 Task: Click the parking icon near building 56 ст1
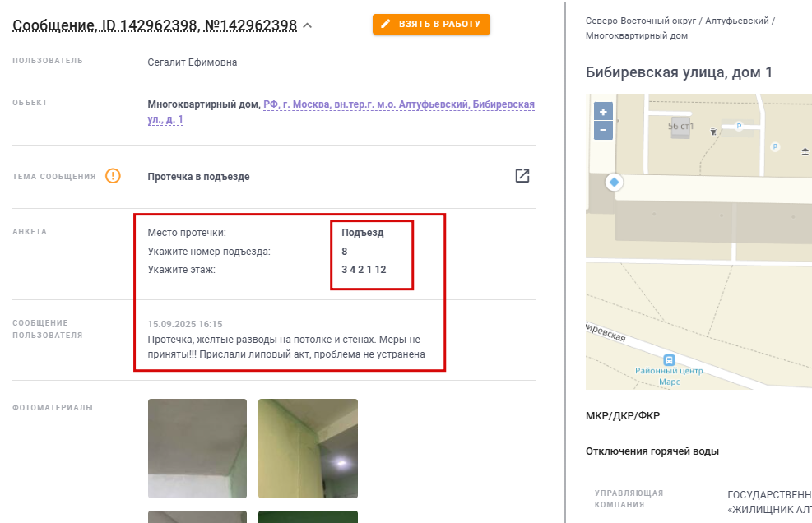pos(739,126)
